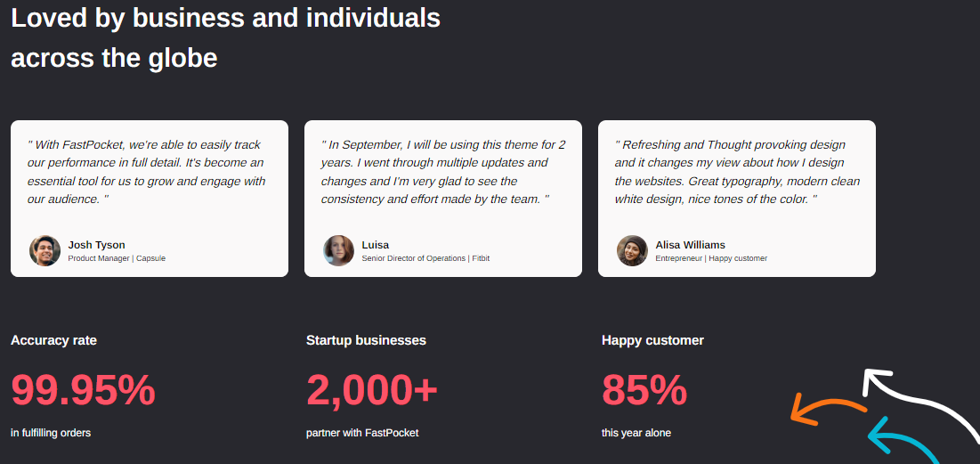Click the 'Accuracy rate' heading
This screenshot has width=980, height=464.
point(53,340)
